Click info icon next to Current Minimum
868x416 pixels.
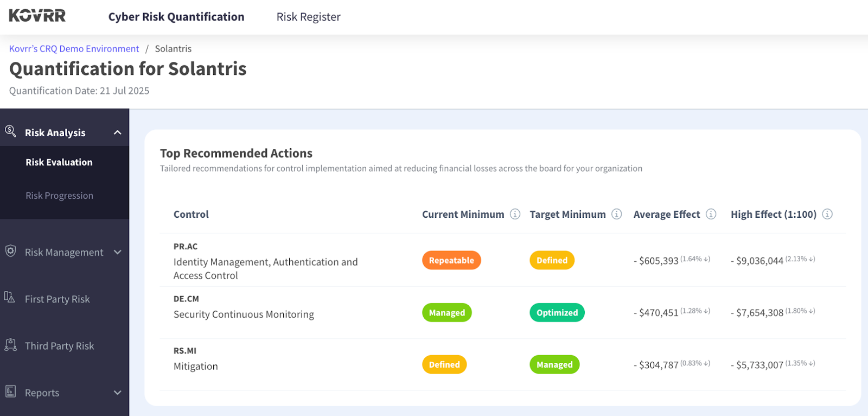click(x=515, y=214)
